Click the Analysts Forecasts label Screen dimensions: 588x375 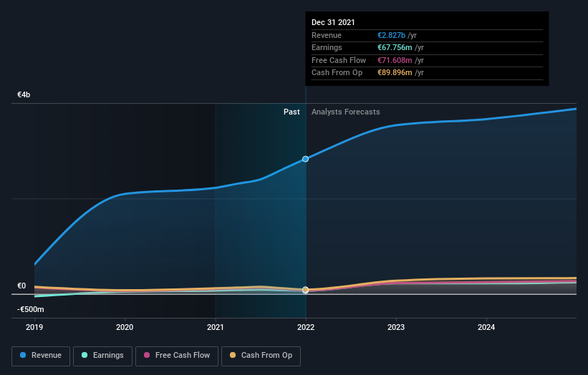tap(345, 112)
